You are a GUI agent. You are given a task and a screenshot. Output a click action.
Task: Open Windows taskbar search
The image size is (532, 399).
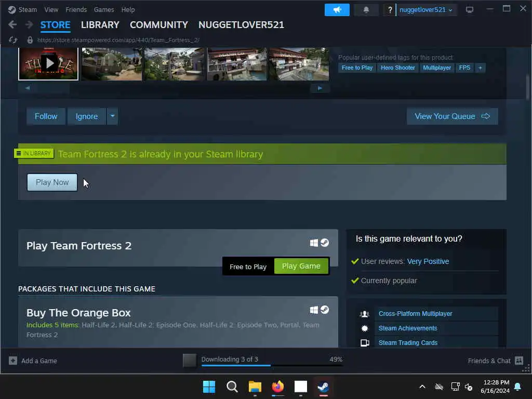point(232,387)
